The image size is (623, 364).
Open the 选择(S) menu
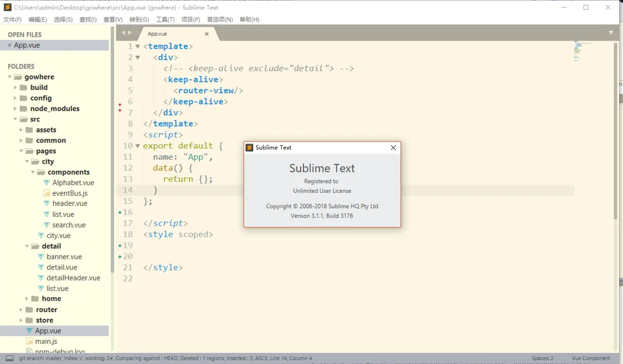[x=63, y=20]
